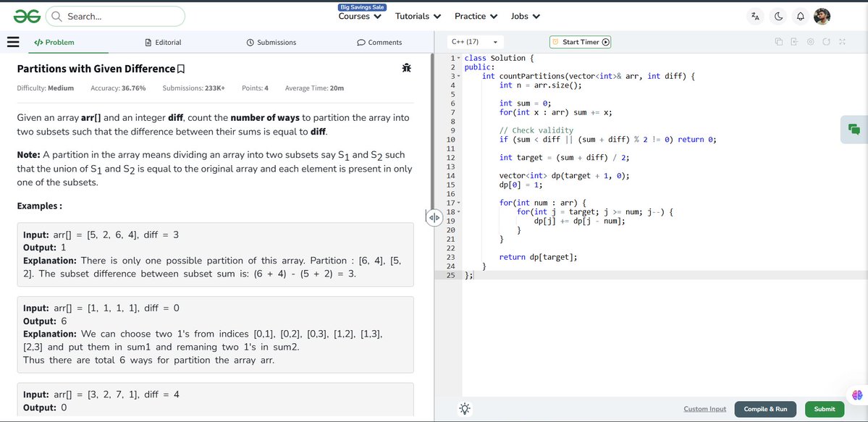Click the Start Timer button

coord(580,42)
